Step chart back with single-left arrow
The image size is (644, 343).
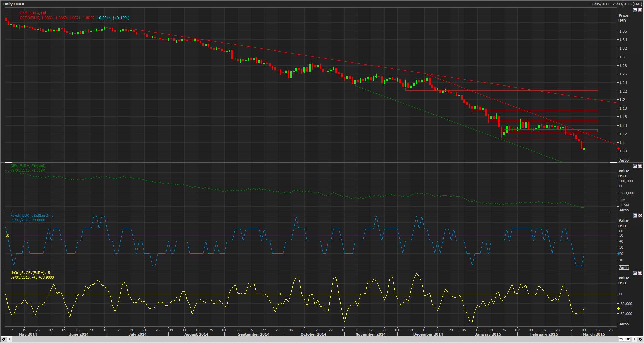(x=10, y=339)
